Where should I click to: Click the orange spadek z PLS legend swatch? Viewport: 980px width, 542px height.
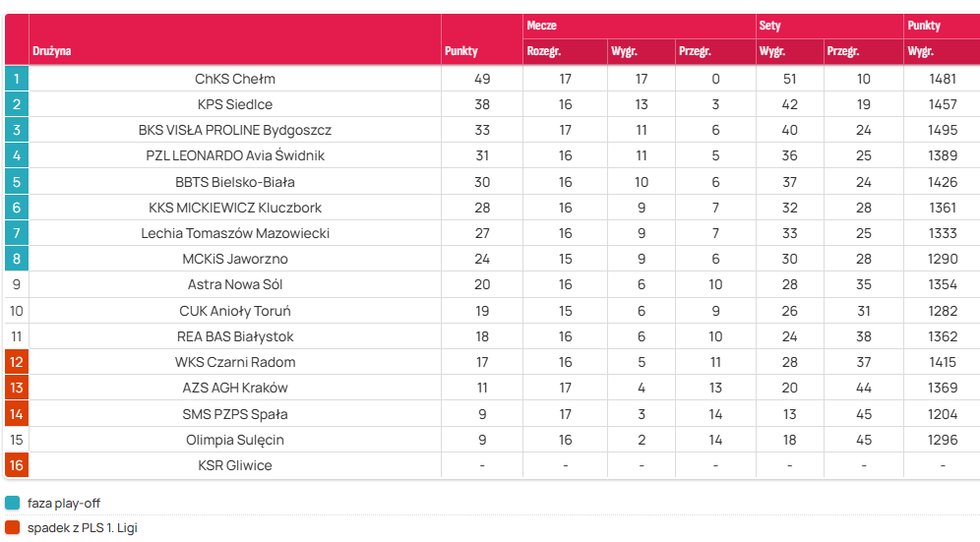(x=13, y=527)
